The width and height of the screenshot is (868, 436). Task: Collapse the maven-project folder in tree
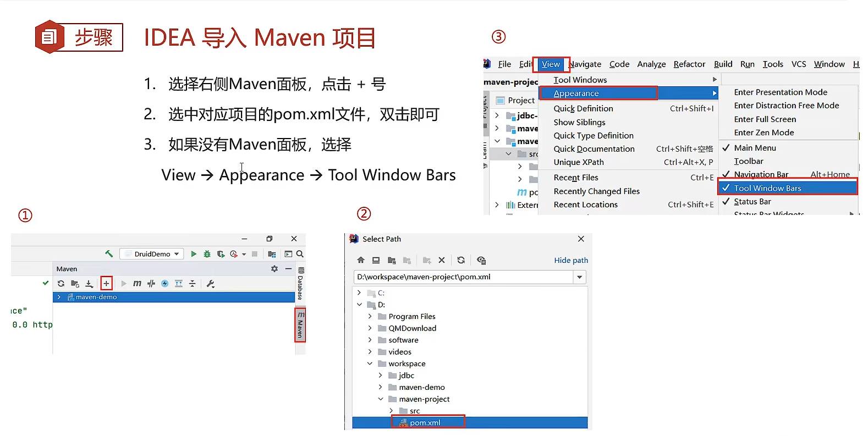pos(380,399)
